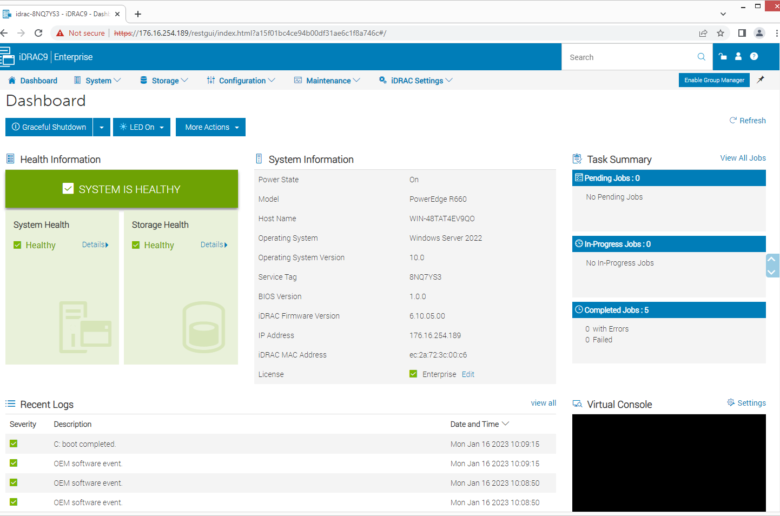The height and width of the screenshot is (516, 780).
Task: Click the Not secure warning icon
Action: [x=60, y=33]
